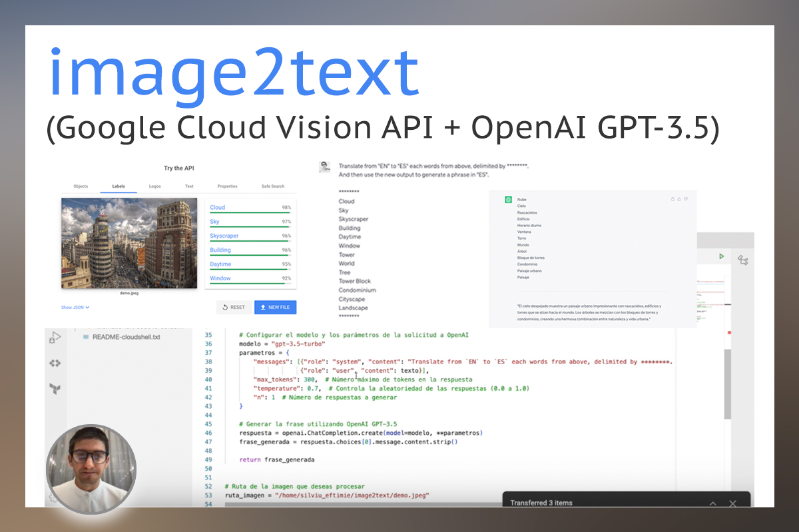799x532 pixels.
Task: Click "Bloque de torres" in ChatGPT response
Action: 531,258
